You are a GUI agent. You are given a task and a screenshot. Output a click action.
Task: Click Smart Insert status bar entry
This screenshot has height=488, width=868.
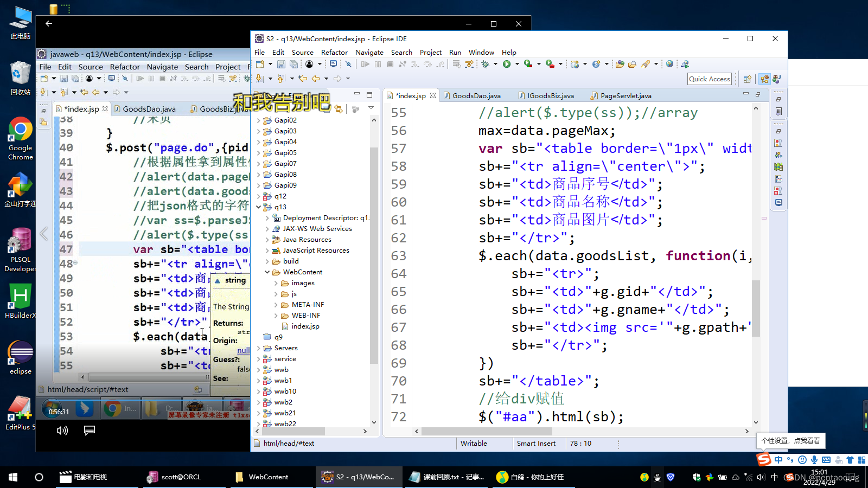click(536, 444)
